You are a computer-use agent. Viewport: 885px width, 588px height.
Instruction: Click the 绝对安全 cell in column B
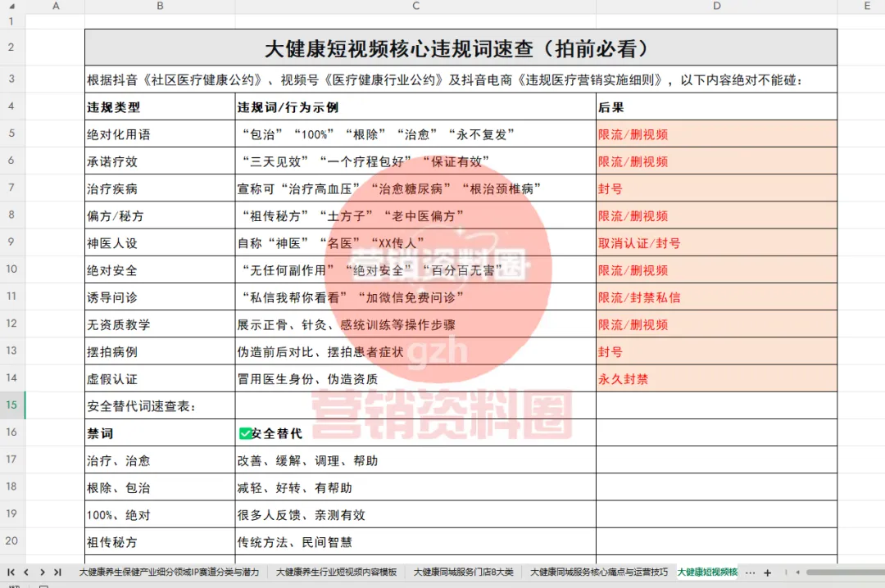click(x=160, y=269)
